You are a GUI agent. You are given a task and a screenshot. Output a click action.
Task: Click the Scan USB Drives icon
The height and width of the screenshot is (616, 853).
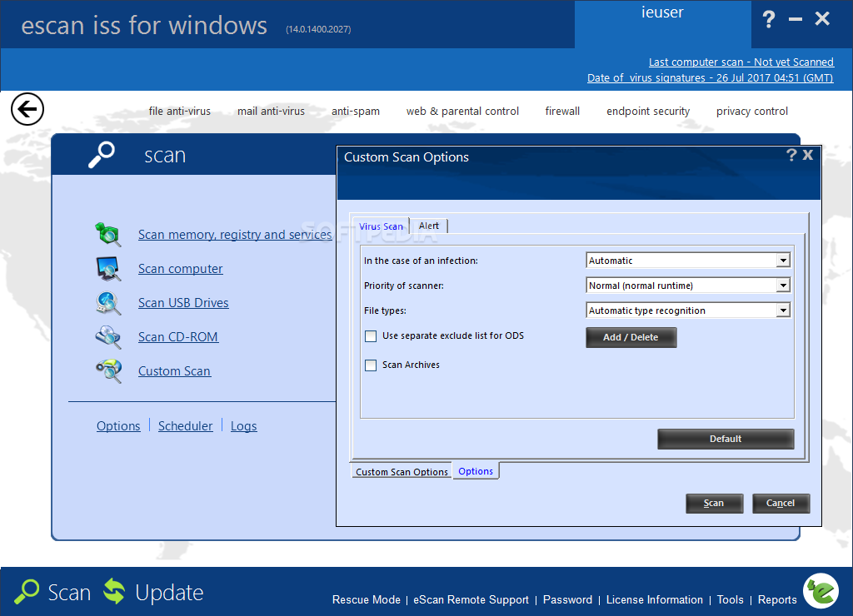(x=108, y=303)
